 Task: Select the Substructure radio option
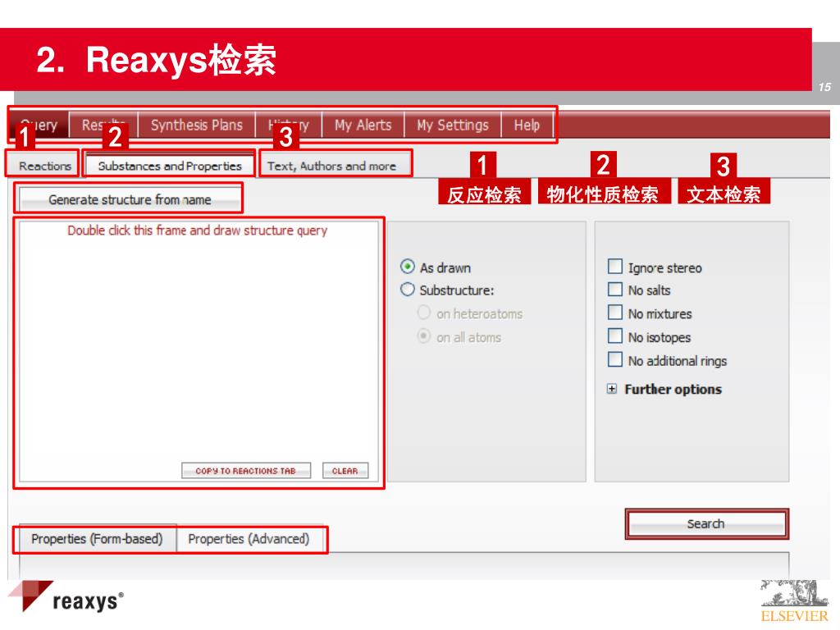[x=407, y=290]
